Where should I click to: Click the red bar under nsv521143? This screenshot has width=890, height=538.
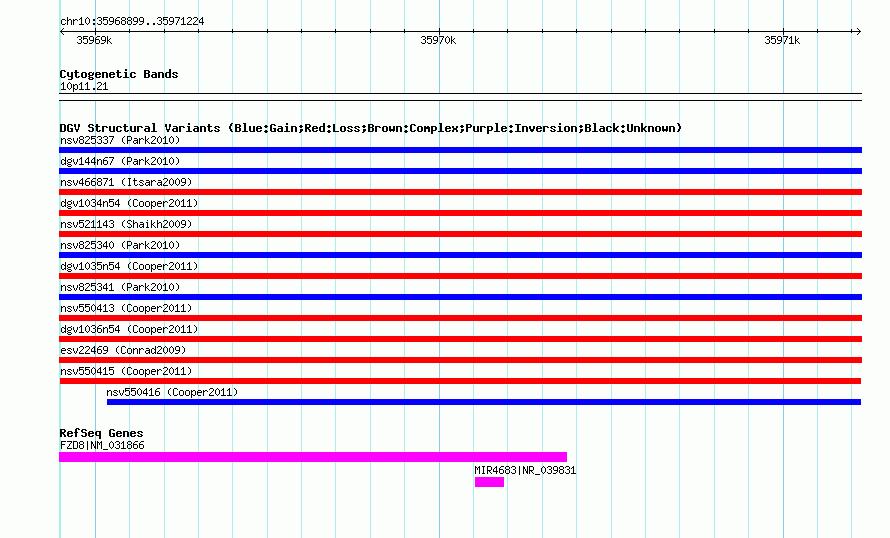[x=460, y=234]
